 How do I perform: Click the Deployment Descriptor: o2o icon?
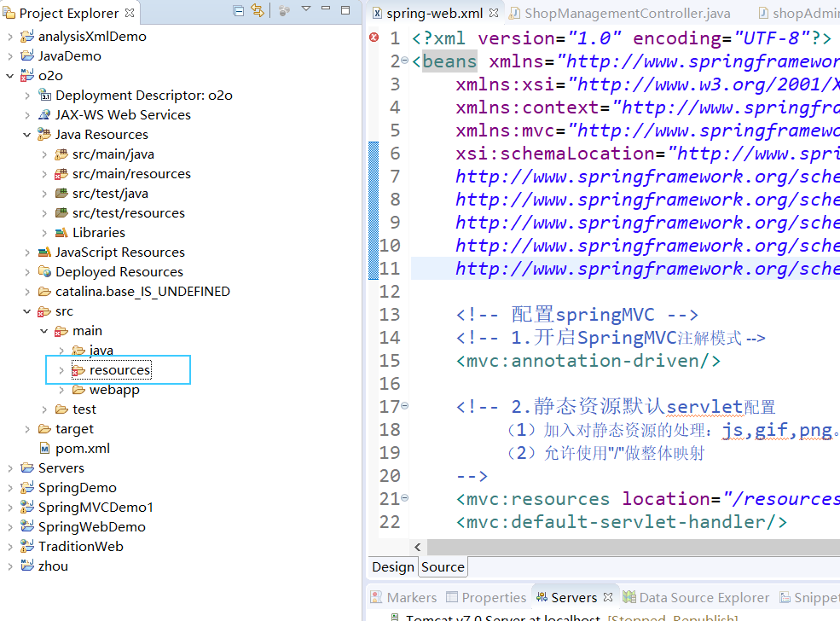click(x=44, y=96)
